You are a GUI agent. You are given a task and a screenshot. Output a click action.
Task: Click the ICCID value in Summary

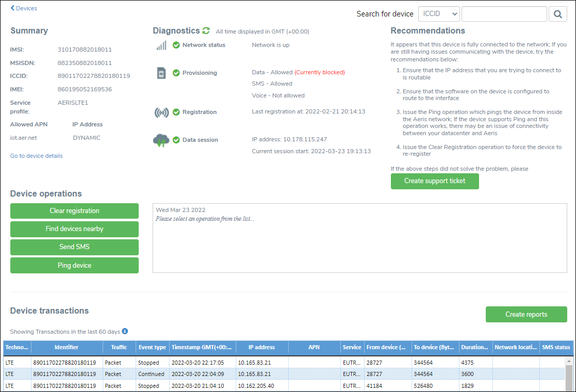click(94, 76)
